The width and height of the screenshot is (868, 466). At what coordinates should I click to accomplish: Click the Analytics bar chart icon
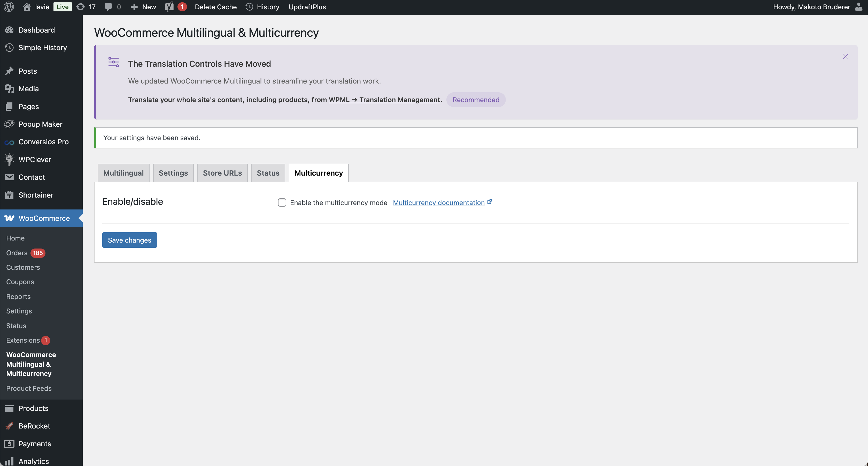click(x=10, y=461)
